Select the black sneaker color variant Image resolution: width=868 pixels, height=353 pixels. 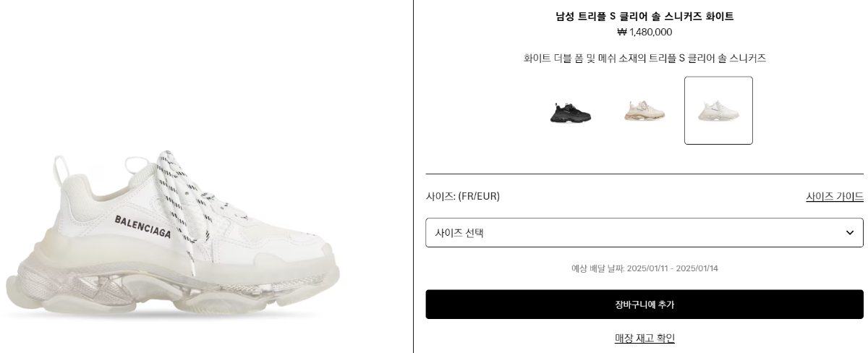coord(571,111)
